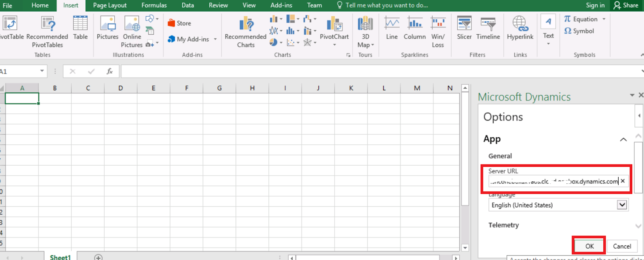The image size is (644, 260).
Task: Insert a Column sparkline
Action: (x=415, y=28)
